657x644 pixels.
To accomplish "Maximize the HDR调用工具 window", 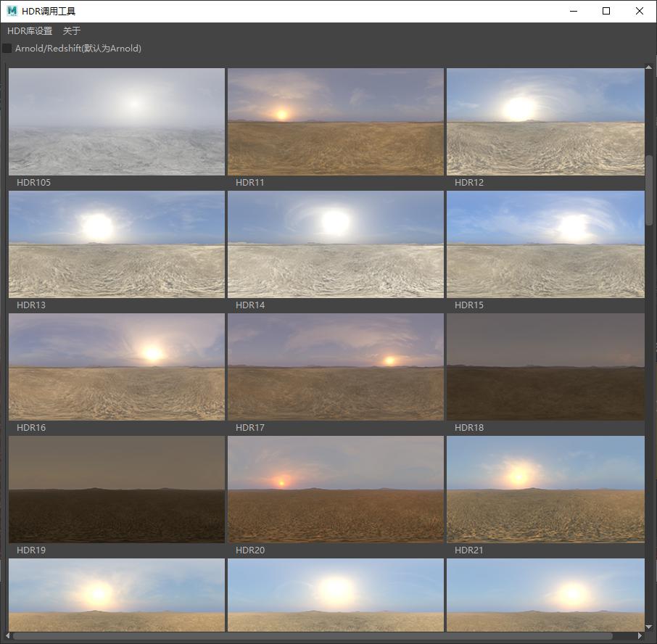I will [606, 11].
